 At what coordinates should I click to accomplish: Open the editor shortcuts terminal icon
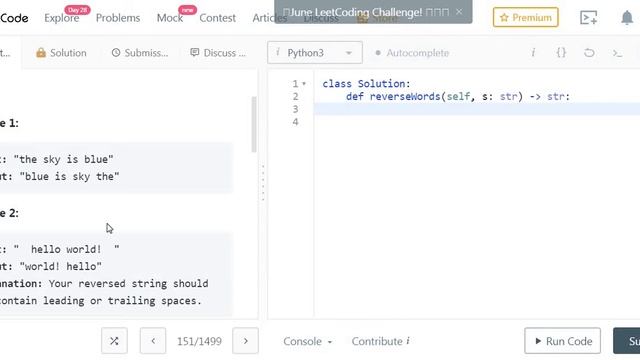[618, 53]
